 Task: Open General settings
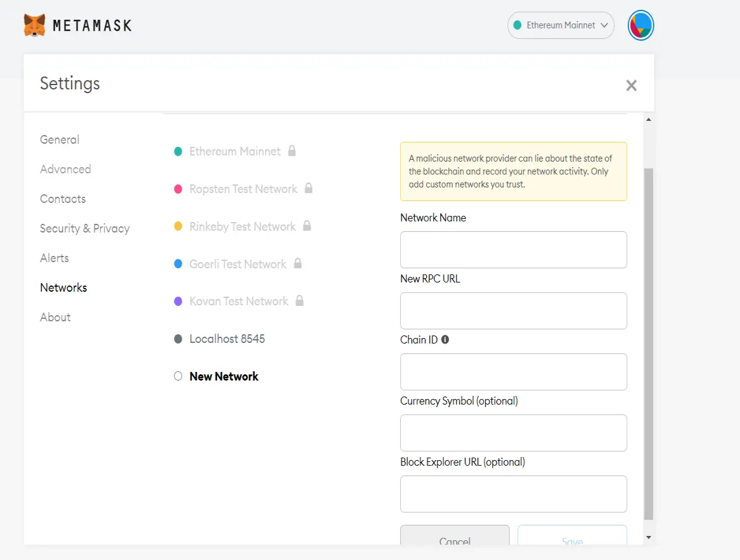point(60,139)
